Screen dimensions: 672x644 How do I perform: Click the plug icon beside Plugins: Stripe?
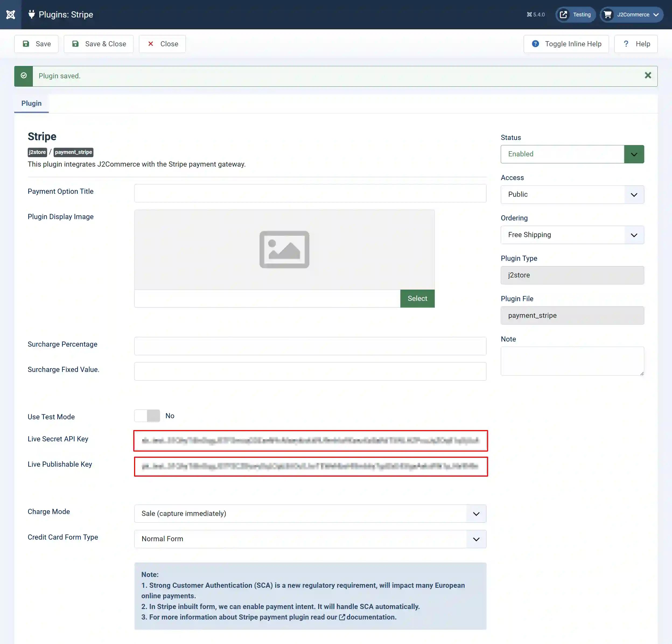[x=31, y=14]
